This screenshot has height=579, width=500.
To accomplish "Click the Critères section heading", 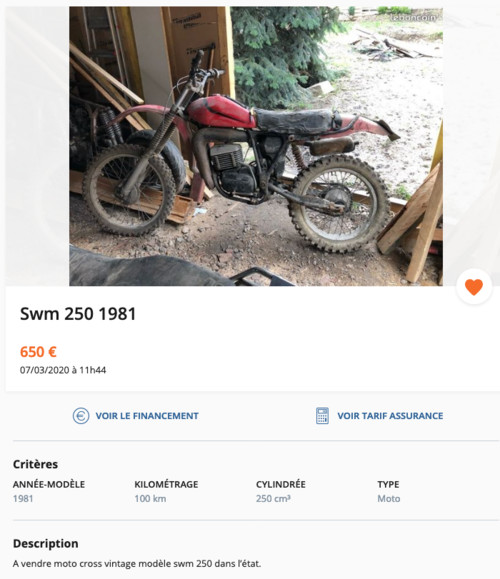I will coord(35,464).
